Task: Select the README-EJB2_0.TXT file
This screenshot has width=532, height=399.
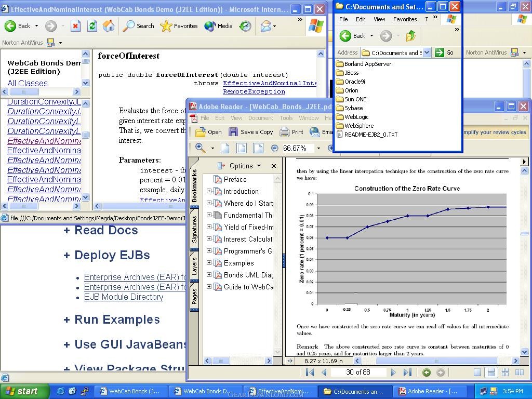Action: point(370,135)
